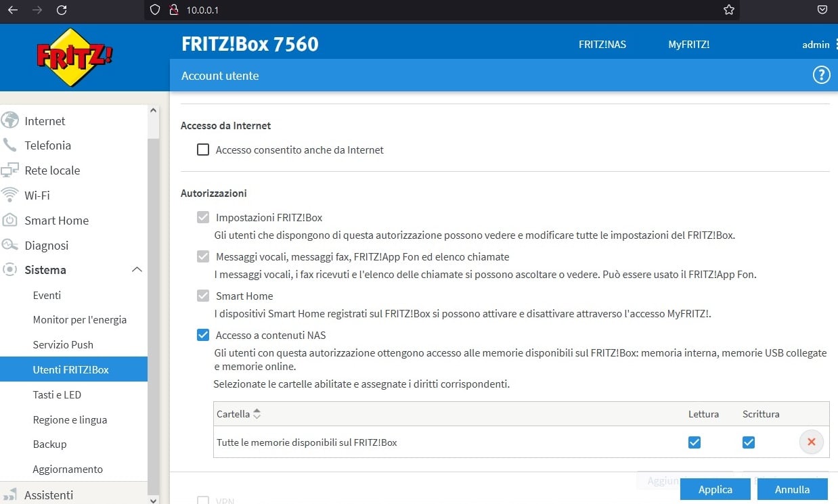The height and width of the screenshot is (504, 838).
Task: Sort folders by Cartella column arrows
Action: 257,414
